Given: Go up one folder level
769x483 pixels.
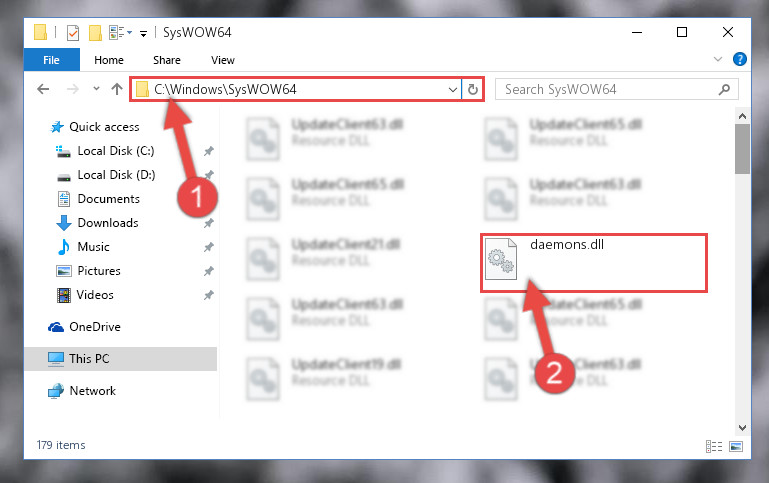Looking at the screenshot, I should click(x=117, y=89).
